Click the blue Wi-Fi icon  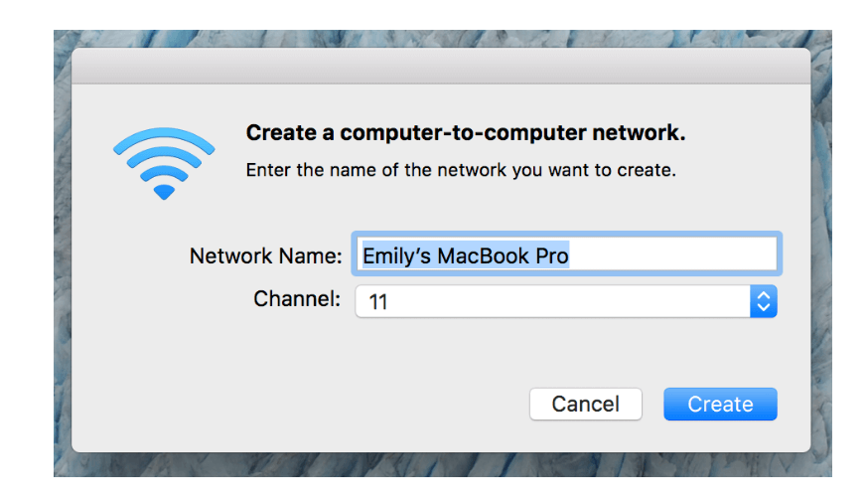(x=164, y=163)
